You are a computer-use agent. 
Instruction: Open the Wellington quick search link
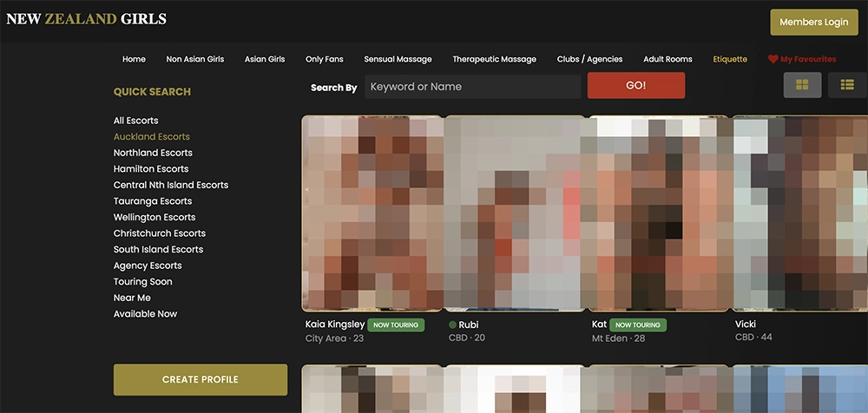coord(154,217)
